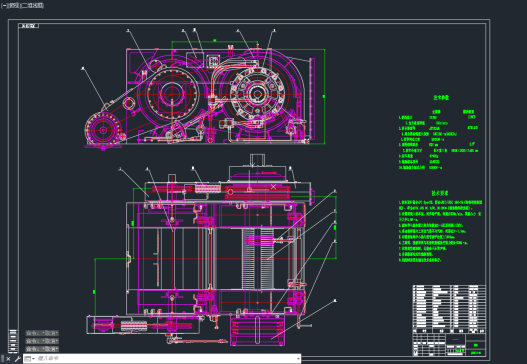Close the command line window

click(x=8, y=359)
